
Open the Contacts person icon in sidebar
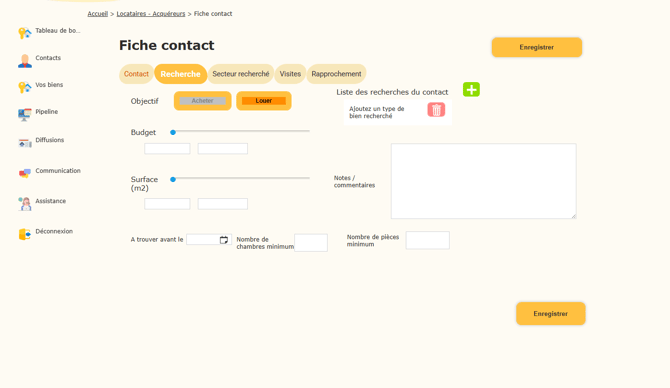(x=25, y=61)
